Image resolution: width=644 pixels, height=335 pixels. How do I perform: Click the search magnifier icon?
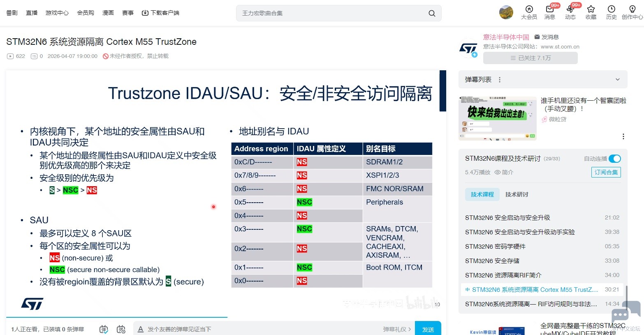(x=432, y=13)
